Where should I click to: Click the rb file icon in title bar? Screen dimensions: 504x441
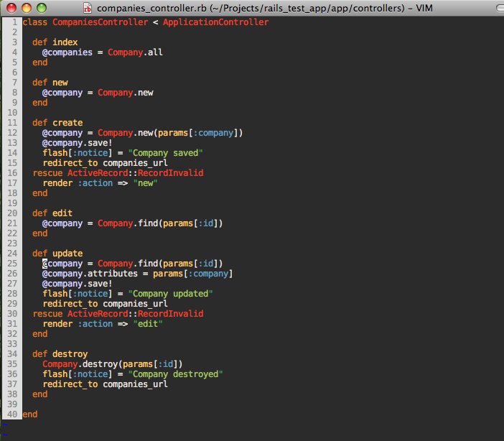[88, 8]
